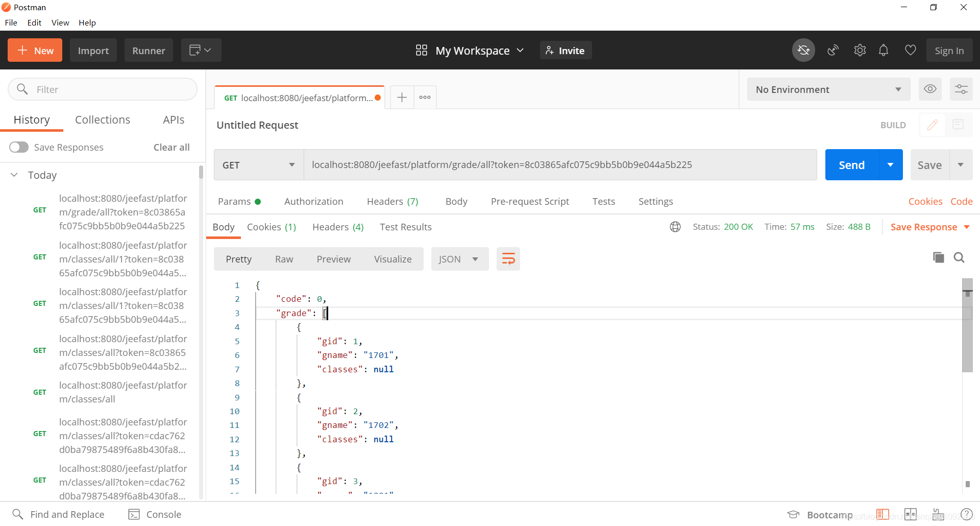This screenshot has width=980, height=526.
Task: Click the workspace grid icon
Action: click(x=422, y=50)
